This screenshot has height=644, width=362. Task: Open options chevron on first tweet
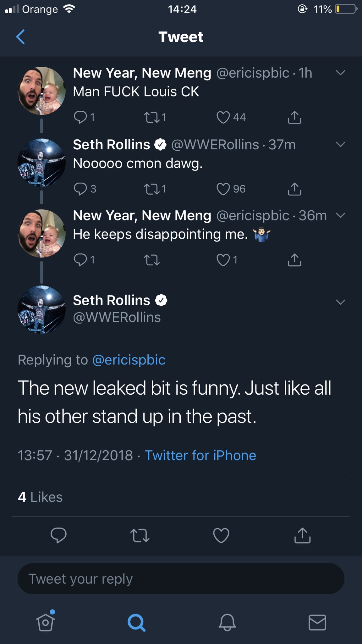tap(340, 73)
